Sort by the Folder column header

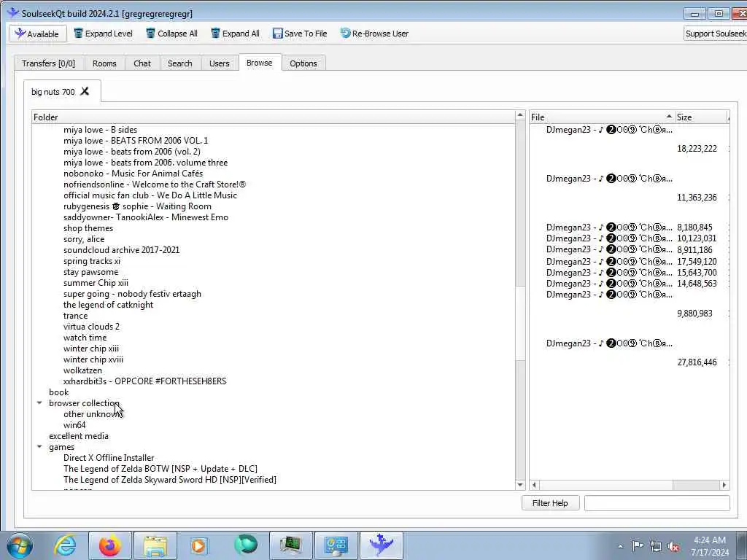pyautogui.click(x=274, y=117)
